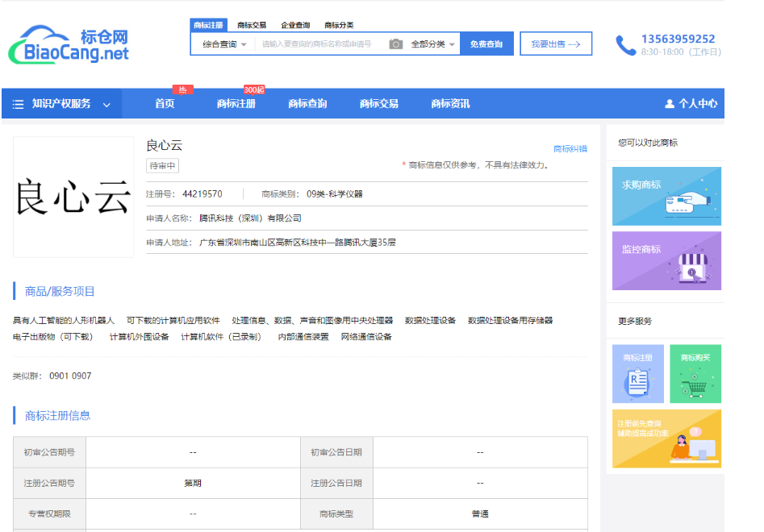Click the applicant address 广东省深圳市南山区 text
The width and height of the screenshot is (764, 532).
tap(297, 243)
